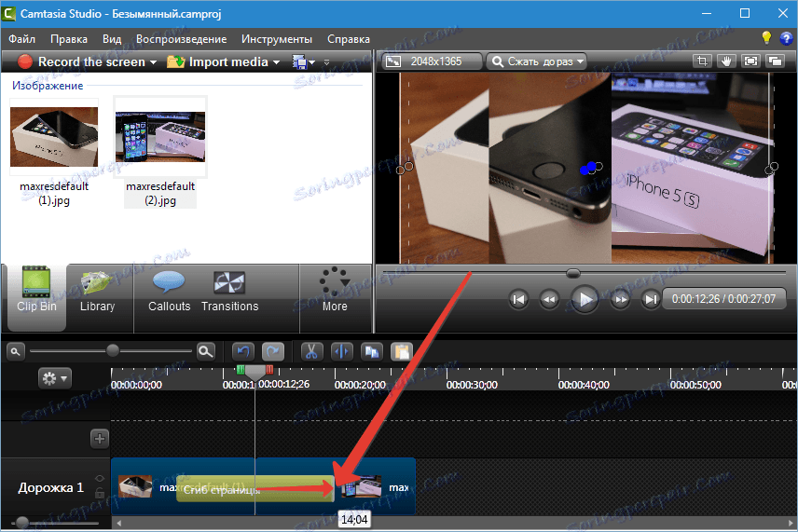This screenshot has height=532, width=798.
Task: Click the detach preview window icon
Action: click(775, 61)
